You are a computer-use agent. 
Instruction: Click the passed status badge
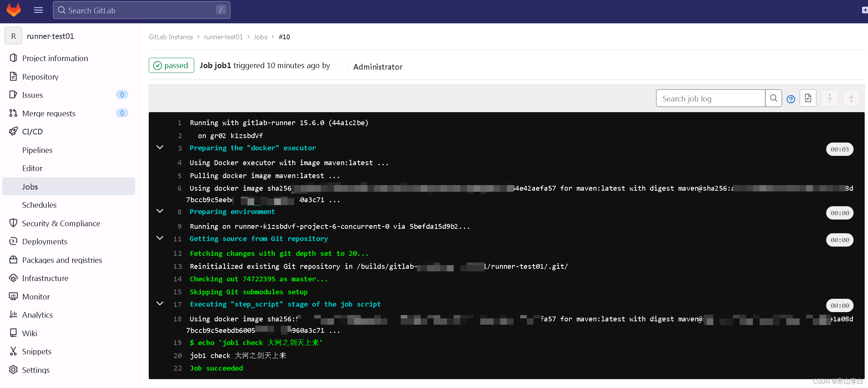click(171, 66)
